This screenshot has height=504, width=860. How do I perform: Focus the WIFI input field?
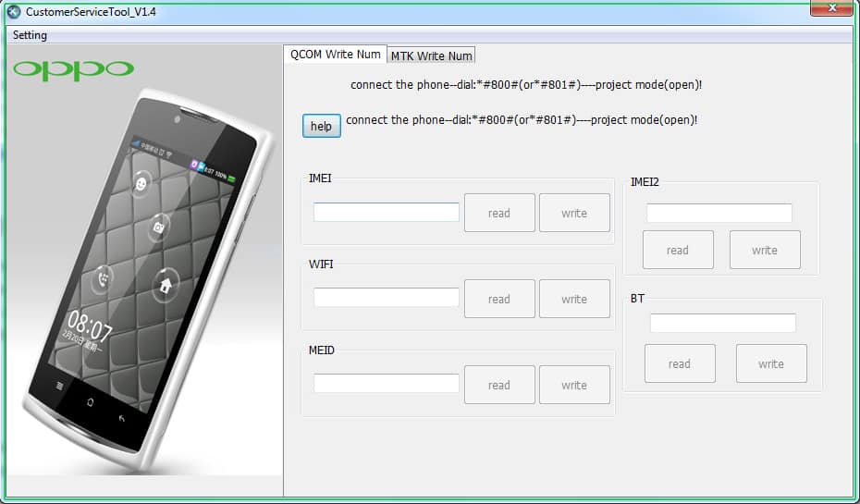[x=387, y=297]
